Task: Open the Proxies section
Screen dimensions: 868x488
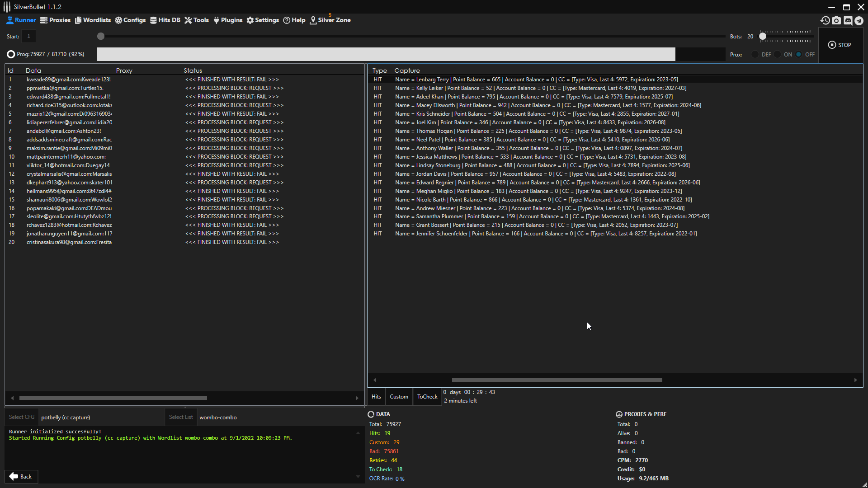Action: click(x=55, y=20)
